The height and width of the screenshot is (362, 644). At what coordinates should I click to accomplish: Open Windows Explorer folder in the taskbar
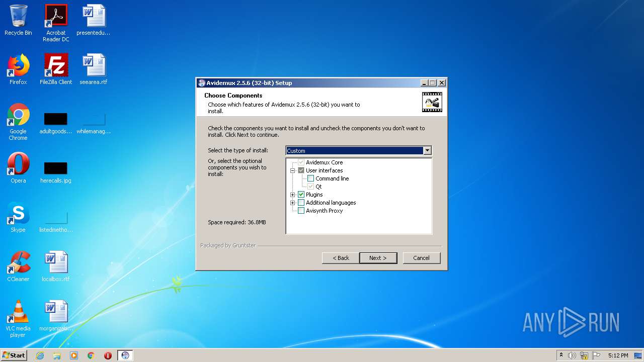pyautogui.click(x=57, y=355)
